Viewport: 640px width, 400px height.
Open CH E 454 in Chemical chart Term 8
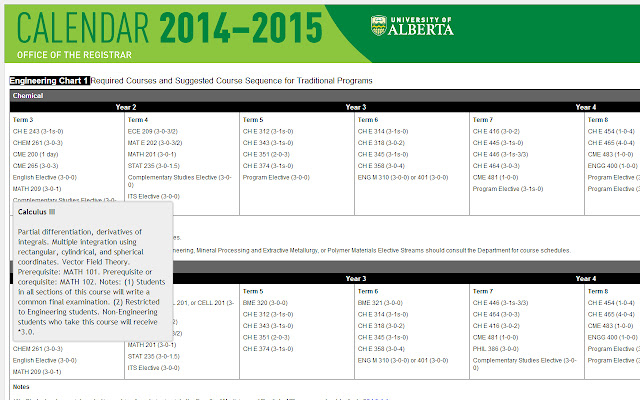611,131
